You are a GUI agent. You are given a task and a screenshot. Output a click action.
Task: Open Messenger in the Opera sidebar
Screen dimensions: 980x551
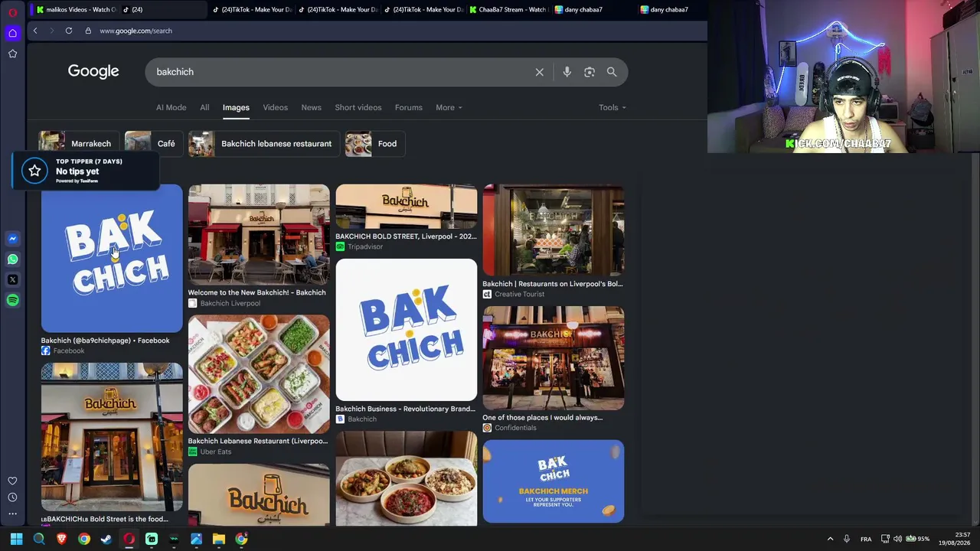pos(13,239)
